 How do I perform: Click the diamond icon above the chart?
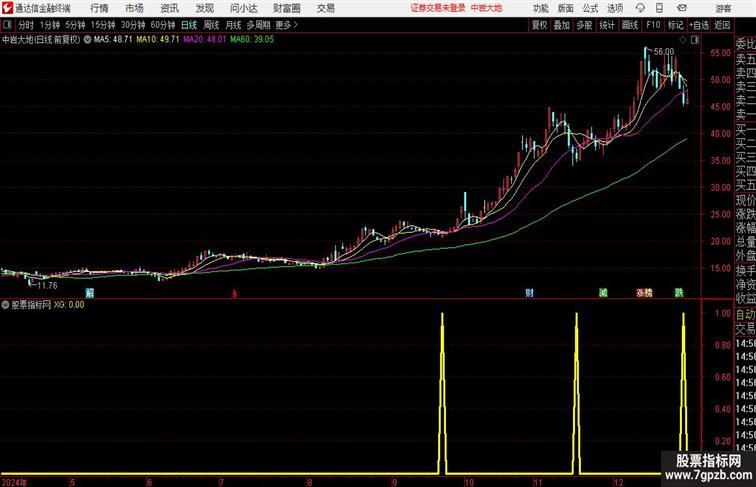(x=683, y=40)
